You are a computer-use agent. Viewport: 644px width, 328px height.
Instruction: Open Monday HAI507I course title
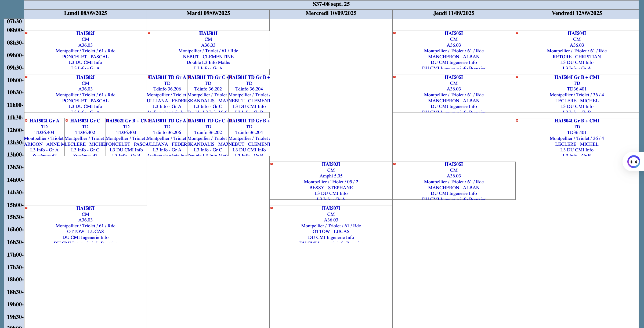[85, 208]
